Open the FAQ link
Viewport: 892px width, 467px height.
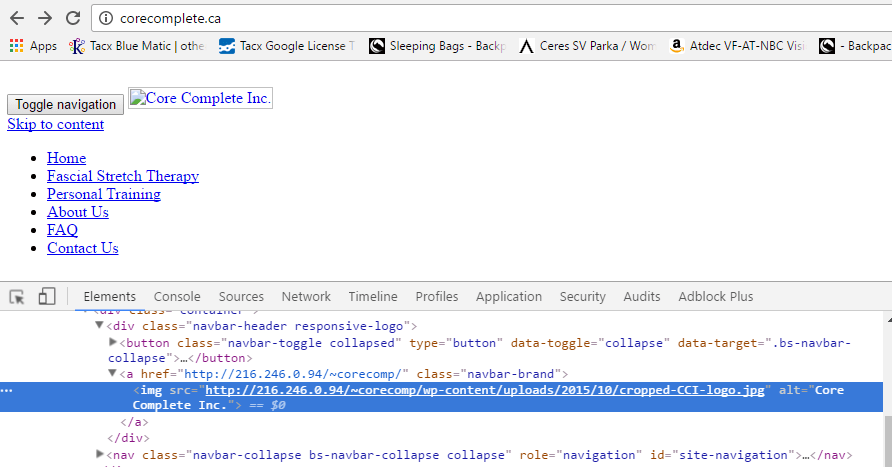[63, 230]
